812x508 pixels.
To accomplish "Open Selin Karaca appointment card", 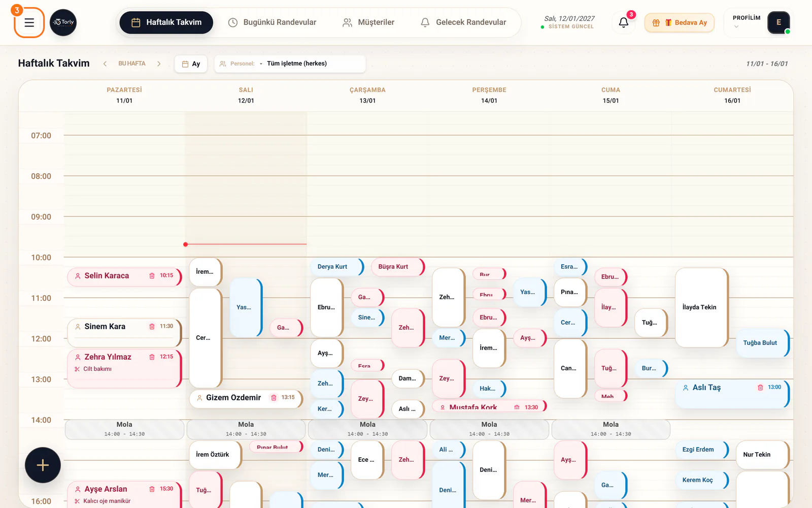I will [x=124, y=277].
